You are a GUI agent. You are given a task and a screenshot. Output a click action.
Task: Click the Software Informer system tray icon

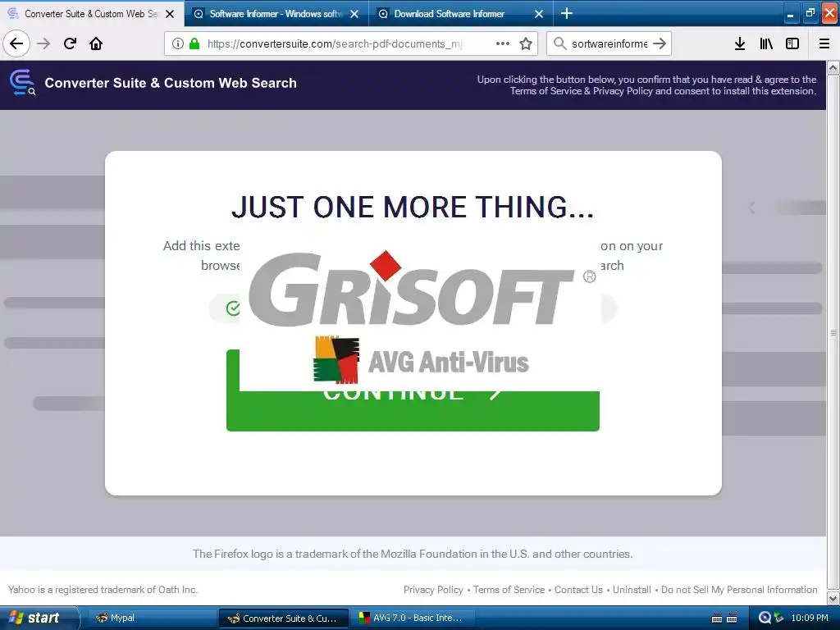(x=765, y=618)
